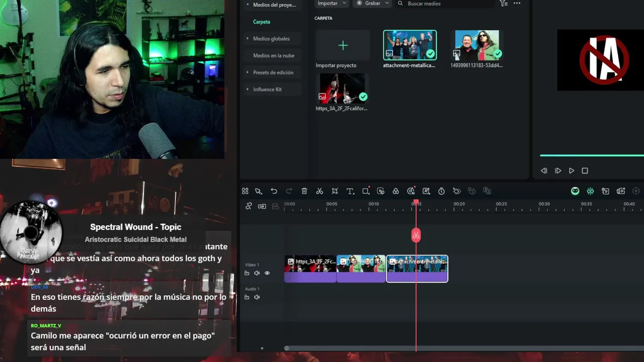Click the Redo arrow icon
The height and width of the screenshot is (362, 644).
pos(289,191)
